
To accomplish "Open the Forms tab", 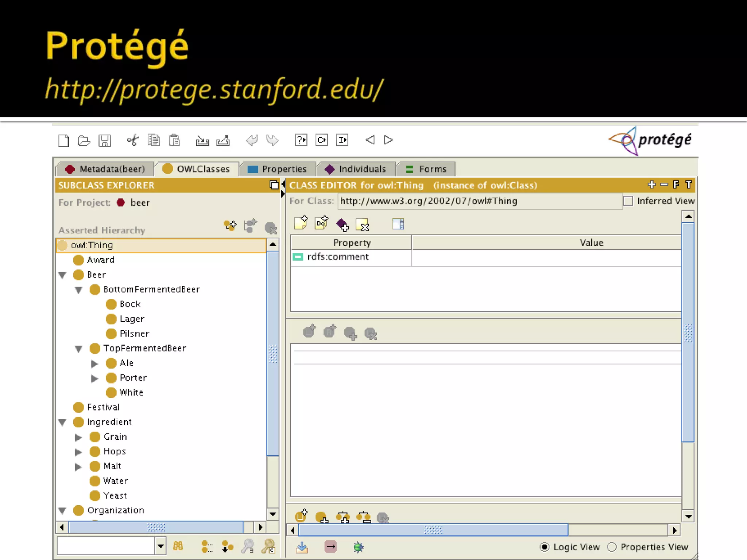I will (426, 169).
